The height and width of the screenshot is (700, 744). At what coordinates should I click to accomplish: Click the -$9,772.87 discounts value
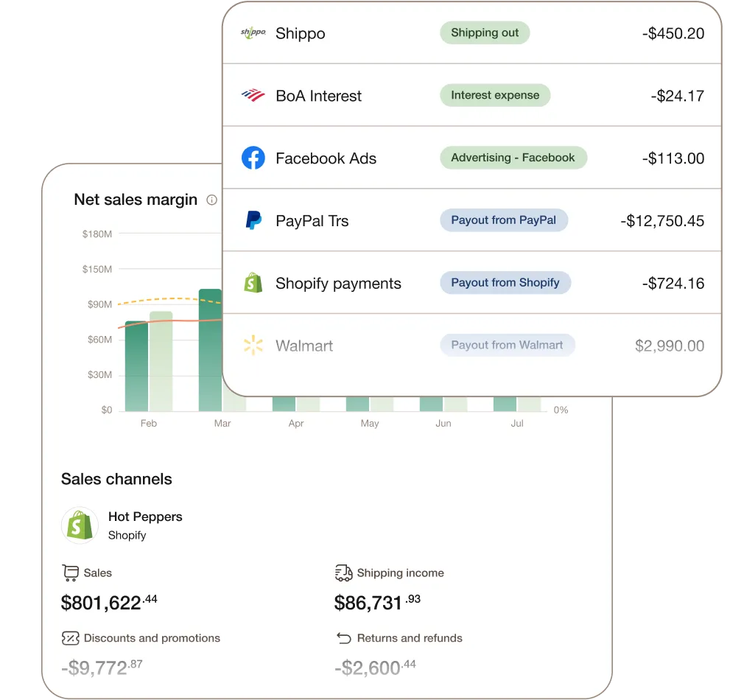(102, 668)
